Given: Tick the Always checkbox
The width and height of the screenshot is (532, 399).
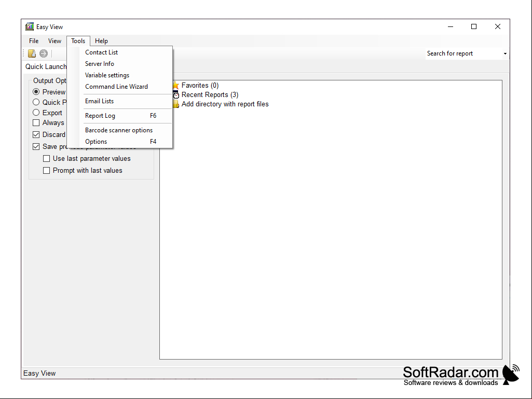Looking at the screenshot, I should coord(36,122).
